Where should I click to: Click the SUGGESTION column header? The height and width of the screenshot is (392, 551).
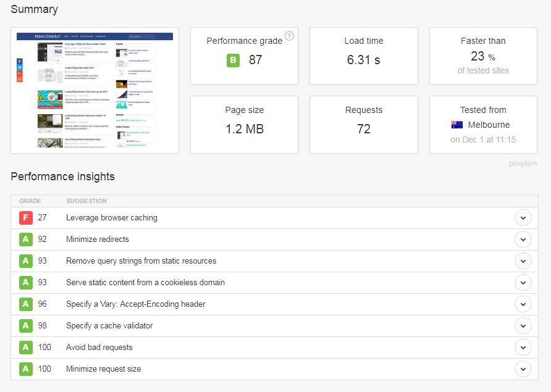pyautogui.click(x=86, y=201)
